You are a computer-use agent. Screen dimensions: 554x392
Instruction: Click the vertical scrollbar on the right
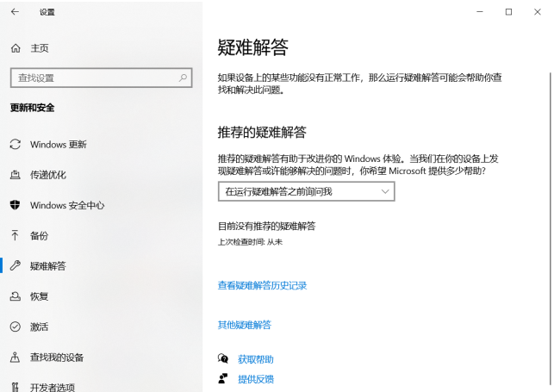click(550, 228)
